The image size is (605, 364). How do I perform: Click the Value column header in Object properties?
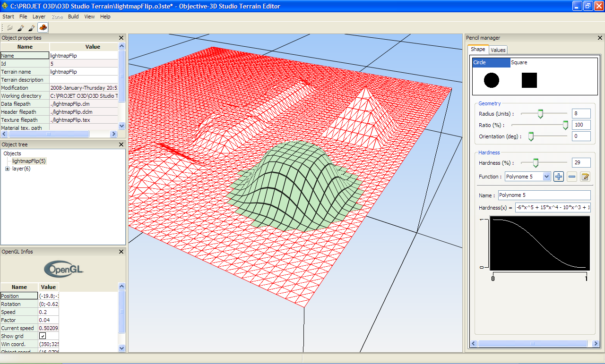[x=93, y=47]
